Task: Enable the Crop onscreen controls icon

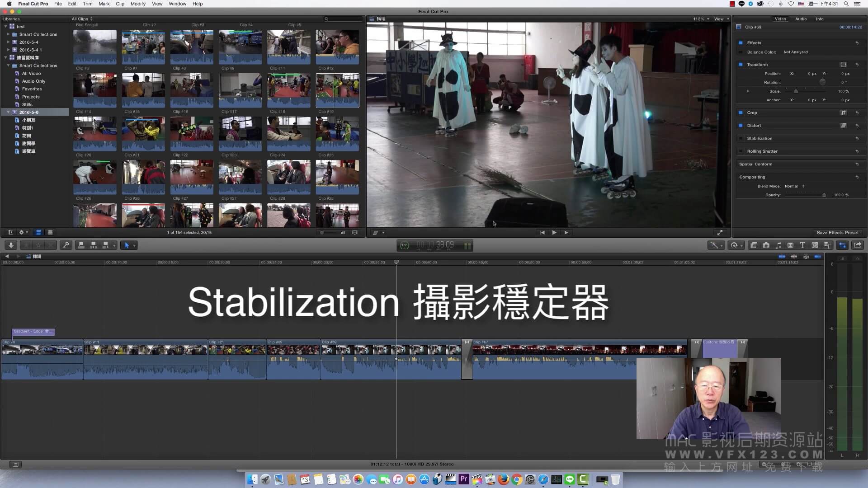Action: (x=843, y=113)
